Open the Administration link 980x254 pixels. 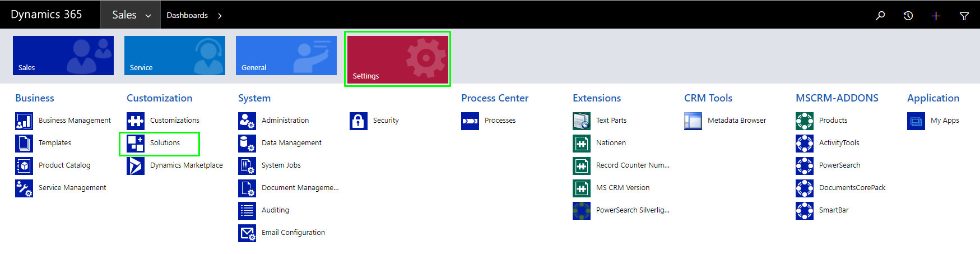pyautogui.click(x=285, y=121)
